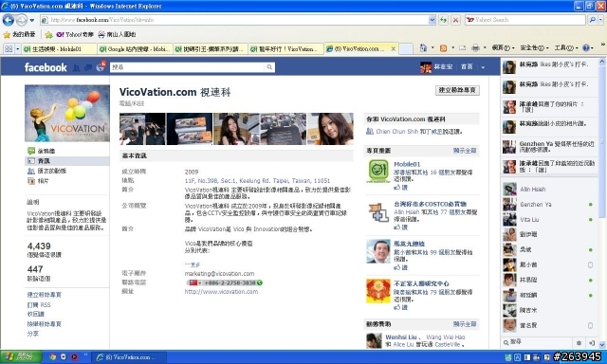Open a new blank browser tab

pos(406,48)
